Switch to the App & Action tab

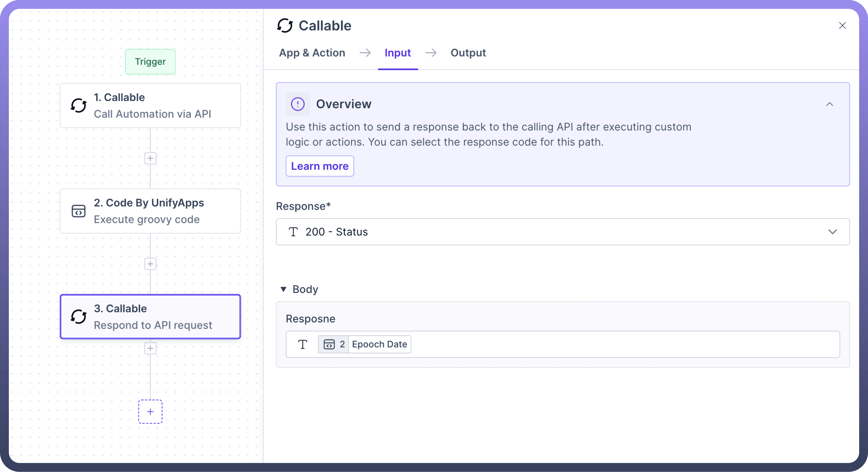click(312, 53)
